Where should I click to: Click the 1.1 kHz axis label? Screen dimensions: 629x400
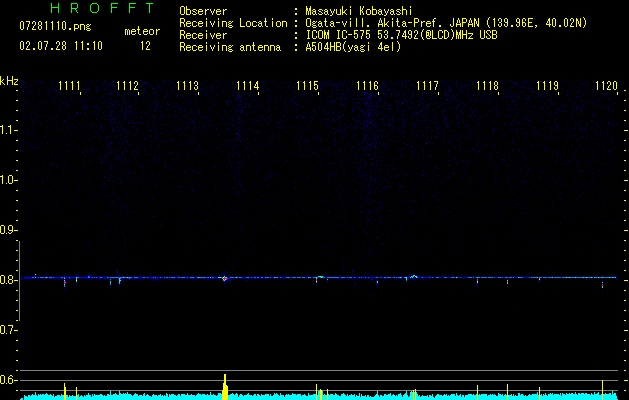click(x=8, y=130)
